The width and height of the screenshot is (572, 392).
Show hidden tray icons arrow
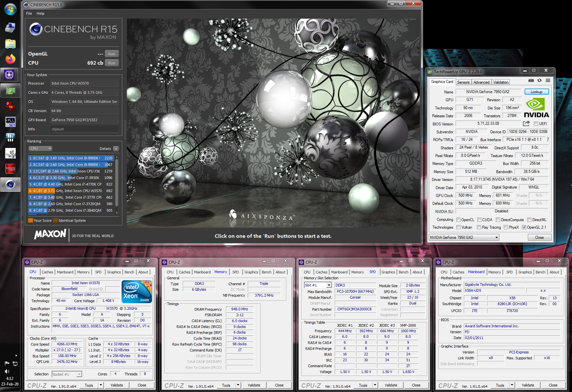click(x=16, y=355)
